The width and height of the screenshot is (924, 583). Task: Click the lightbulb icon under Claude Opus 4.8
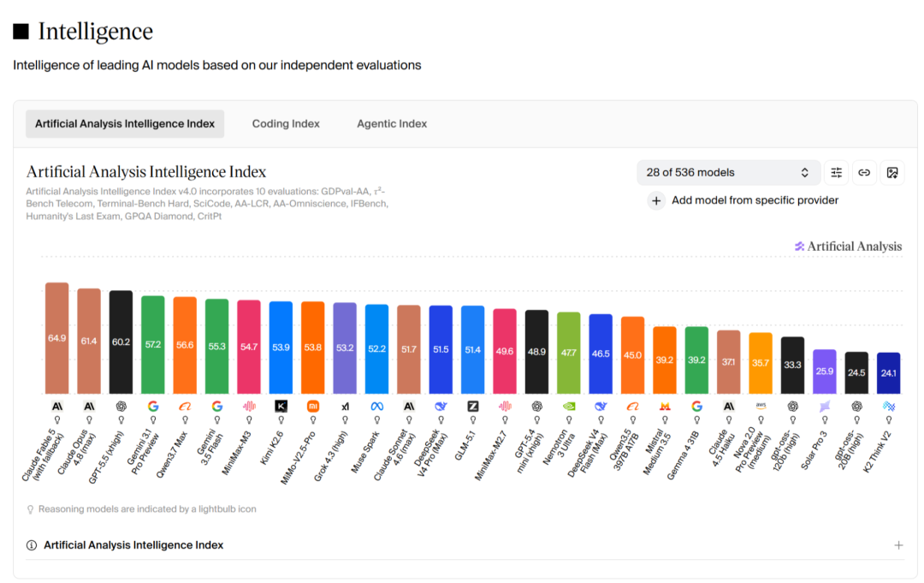click(x=89, y=420)
